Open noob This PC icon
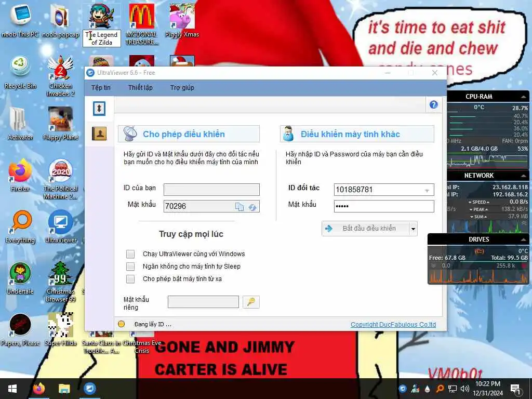Viewport: 532px width, 399px height. point(20,20)
